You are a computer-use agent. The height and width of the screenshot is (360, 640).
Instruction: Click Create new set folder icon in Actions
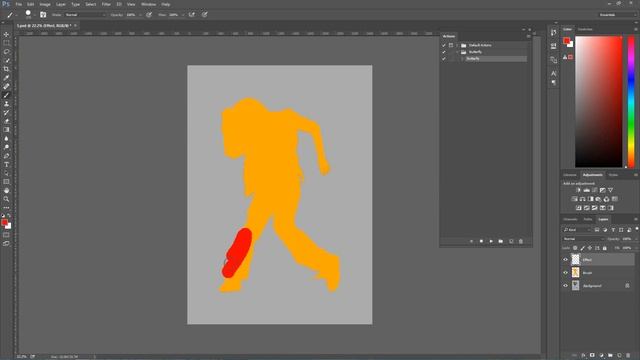(501, 241)
